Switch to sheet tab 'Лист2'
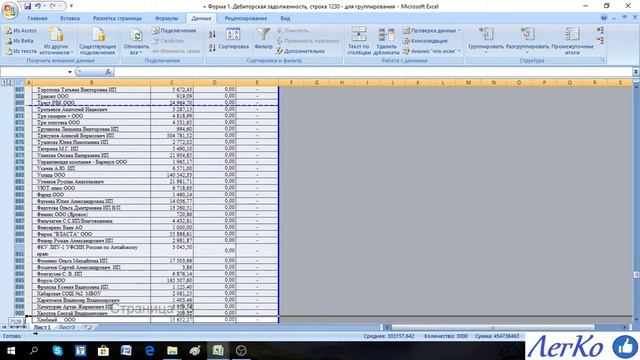 (67, 327)
